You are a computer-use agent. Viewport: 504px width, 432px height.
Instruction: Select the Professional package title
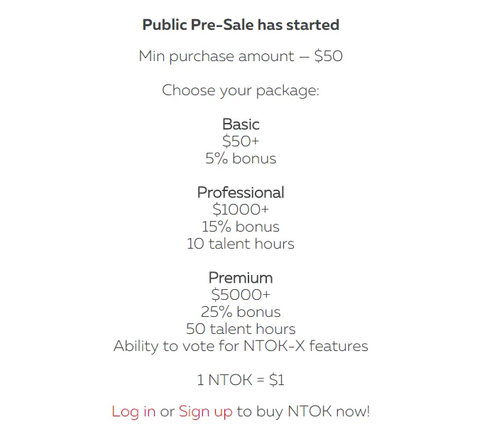pos(241,193)
